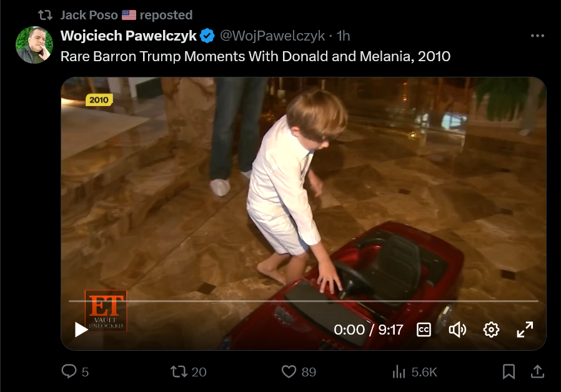Screen dimensions: 561x392
Task: Click the blue verified badge
Action: 207,36
